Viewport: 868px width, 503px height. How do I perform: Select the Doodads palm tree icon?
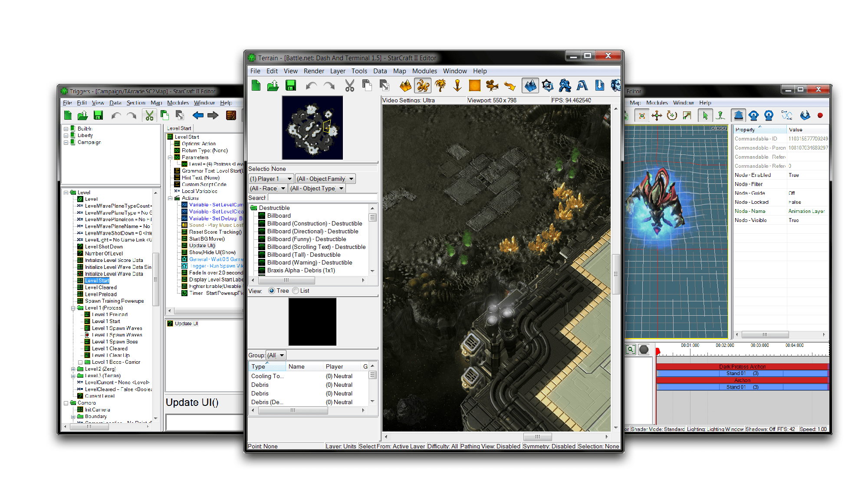440,85
